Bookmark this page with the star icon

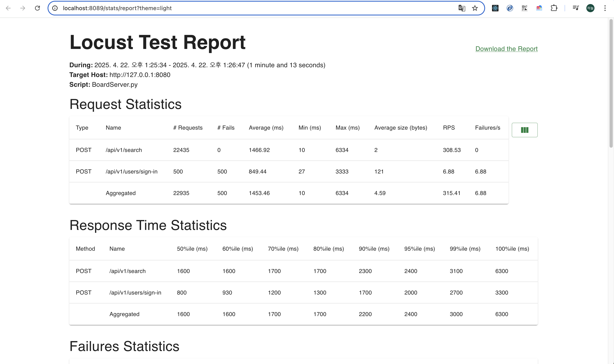475,8
